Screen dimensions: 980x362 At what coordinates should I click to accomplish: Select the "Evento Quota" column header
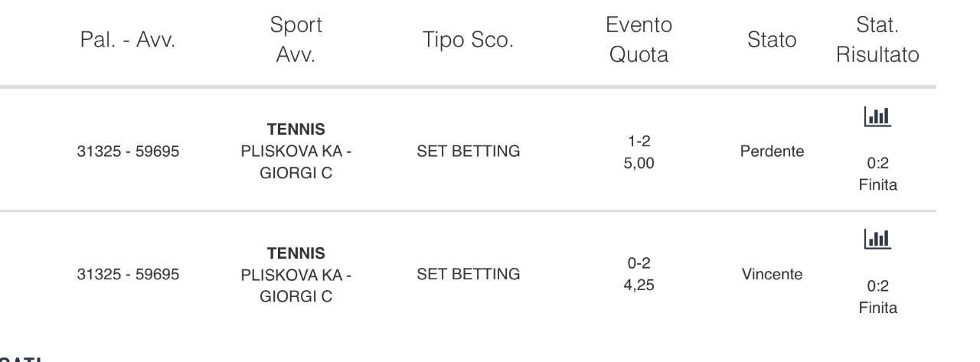coord(639,41)
